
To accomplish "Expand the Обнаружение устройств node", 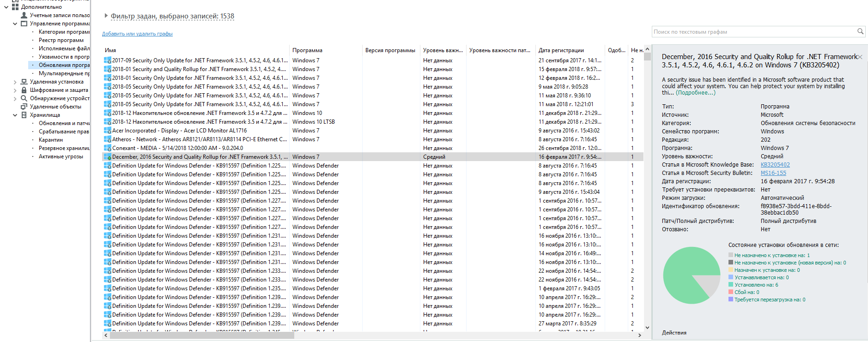I will [15, 98].
